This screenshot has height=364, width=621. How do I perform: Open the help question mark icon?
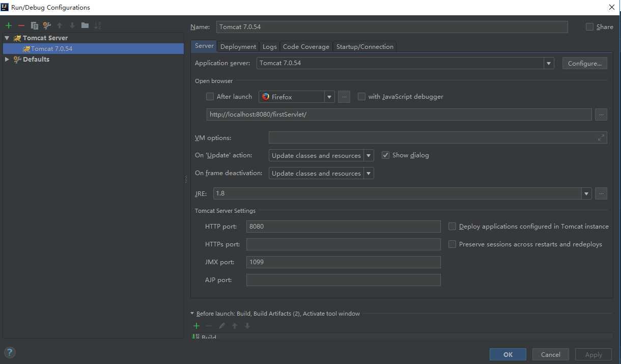(x=10, y=352)
